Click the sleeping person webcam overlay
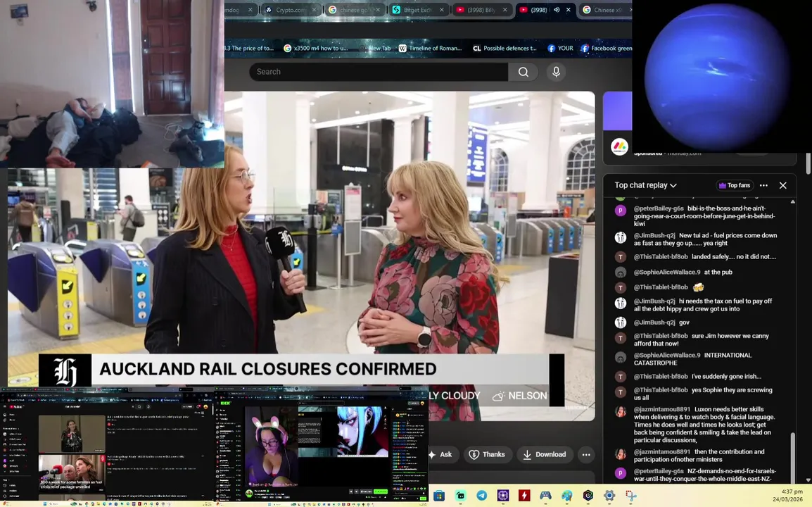Screen dimensions: 812x507 click(112, 84)
